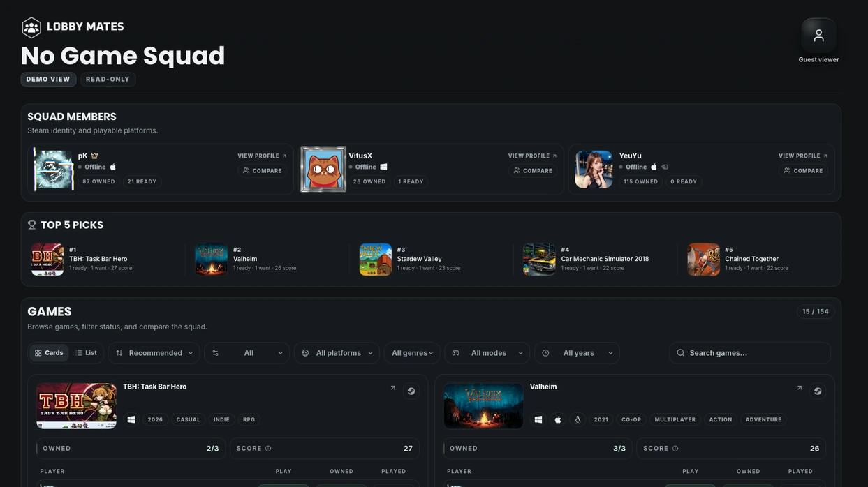
Task: Click View Profile for YeuYu
Action: pyautogui.click(x=803, y=156)
